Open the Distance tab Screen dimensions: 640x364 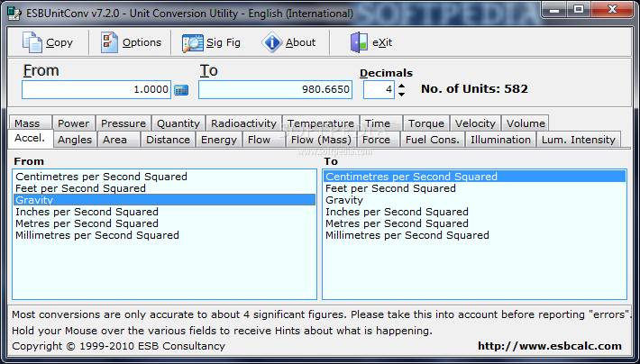(169, 140)
